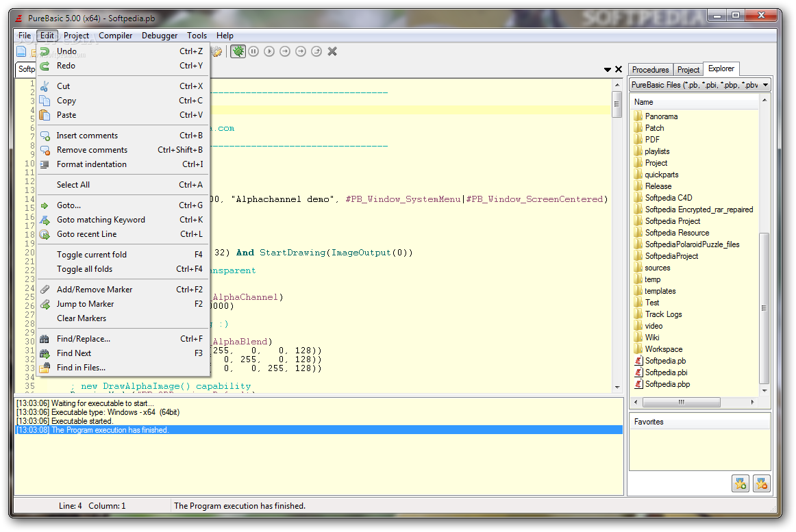Select the Softpedia.pbp file
This screenshot has width=796, height=532.
click(667, 384)
